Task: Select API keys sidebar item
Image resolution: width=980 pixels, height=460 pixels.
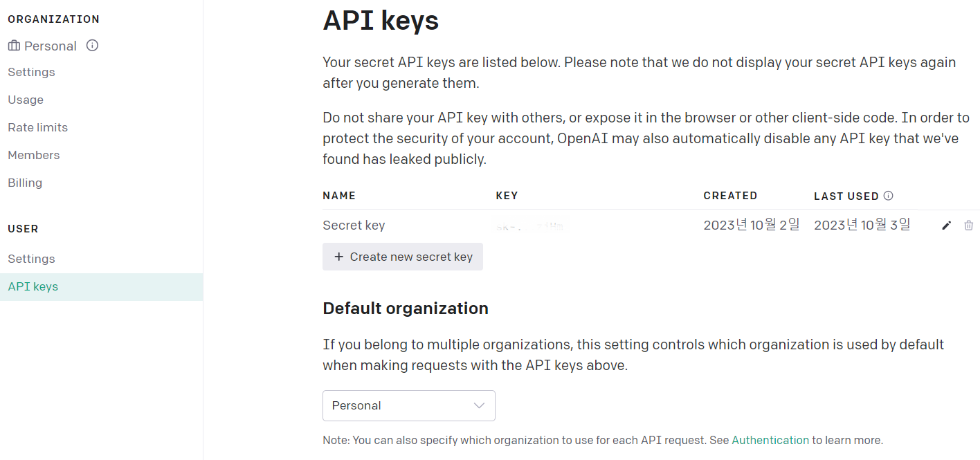Action: [101, 286]
